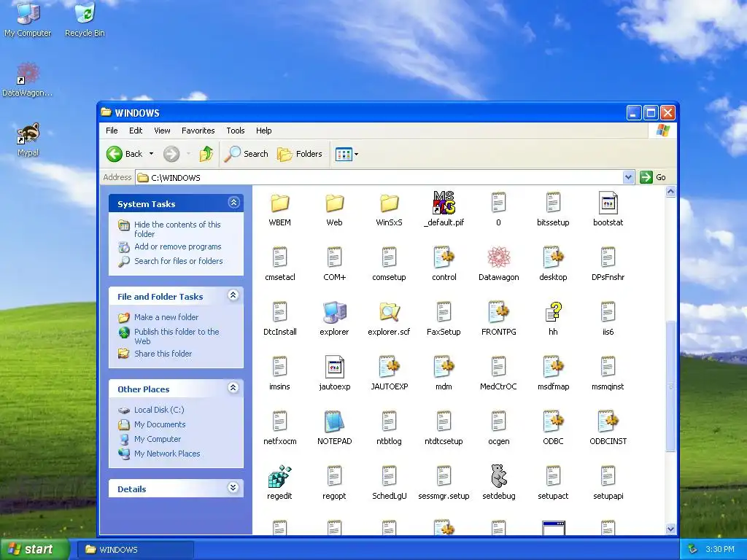This screenshot has height=560, width=747.
Task: Select the mdm file icon
Action: click(444, 367)
